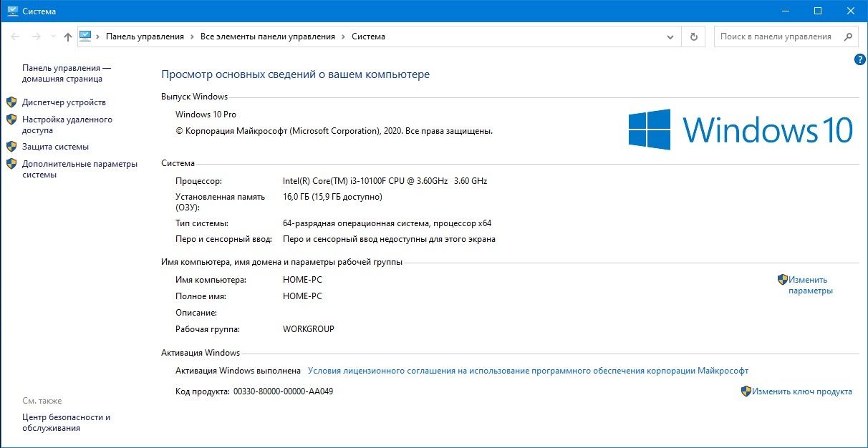
Task: Maximize the Система window
Action: click(818, 11)
